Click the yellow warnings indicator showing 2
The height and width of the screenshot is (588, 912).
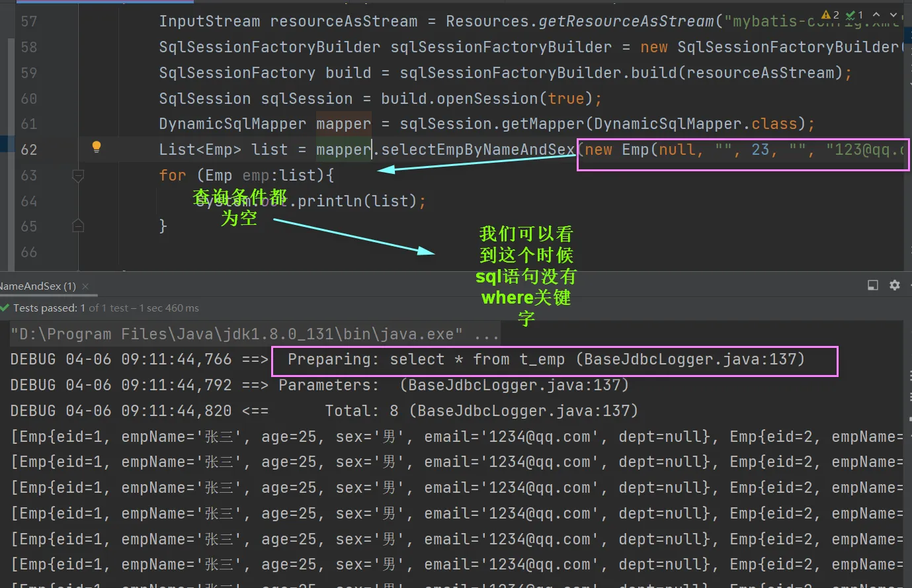[x=830, y=15]
